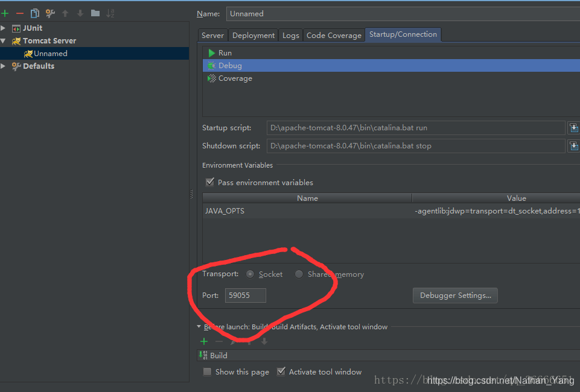Image resolution: width=580 pixels, height=392 pixels.
Task: Open edit defaults wrench icon in toolbar
Action: [50, 14]
